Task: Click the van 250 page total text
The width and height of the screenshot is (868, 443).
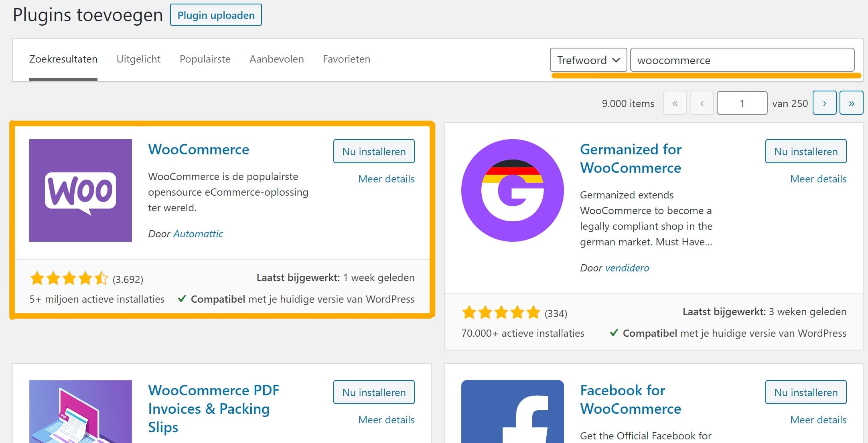Action: tap(790, 103)
